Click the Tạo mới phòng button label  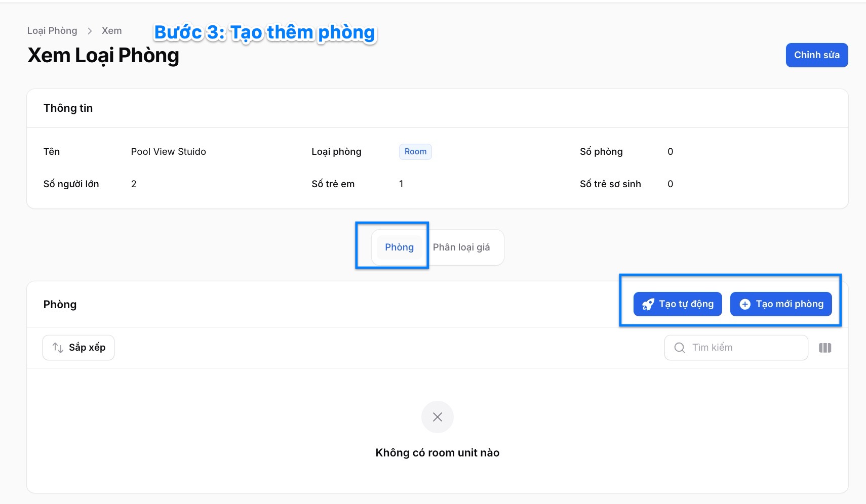(790, 304)
